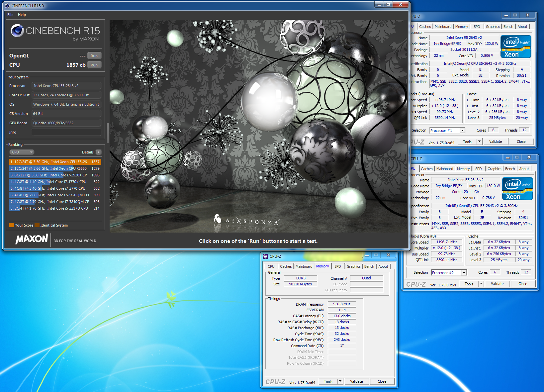The image size is (544, 392).
Task: Run the CPU benchmark
Action: [x=94, y=65]
